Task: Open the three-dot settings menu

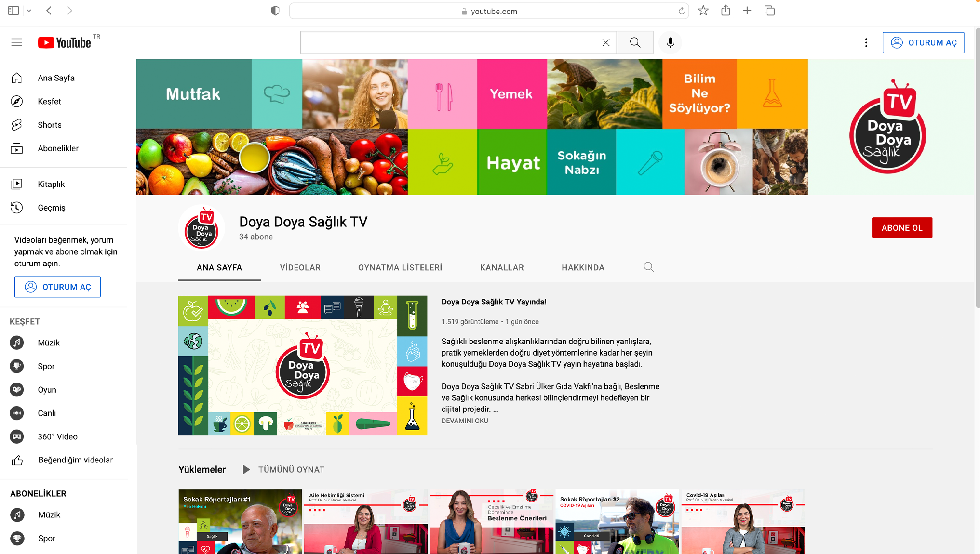Action: click(x=866, y=42)
